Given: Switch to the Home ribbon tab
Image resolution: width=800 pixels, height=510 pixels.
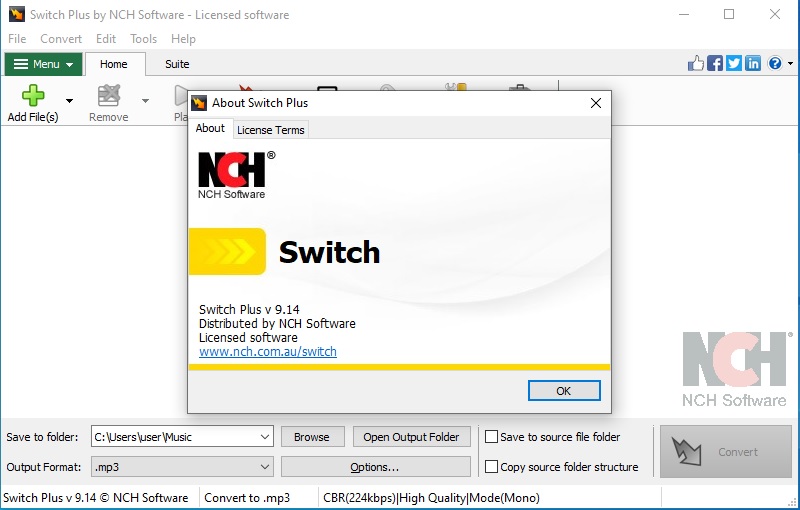Looking at the screenshot, I should coord(114,64).
